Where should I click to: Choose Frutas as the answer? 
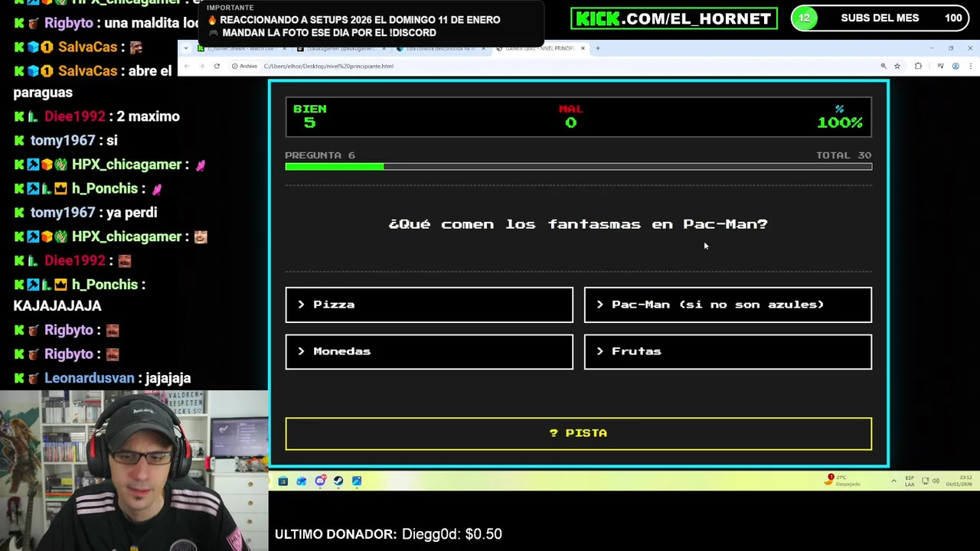[727, 351]
